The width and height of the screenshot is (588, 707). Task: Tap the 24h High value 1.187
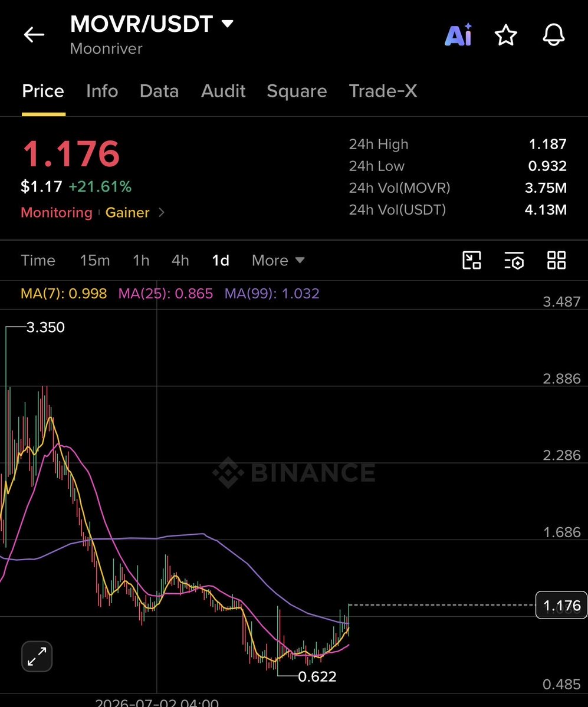click(547, 144)
